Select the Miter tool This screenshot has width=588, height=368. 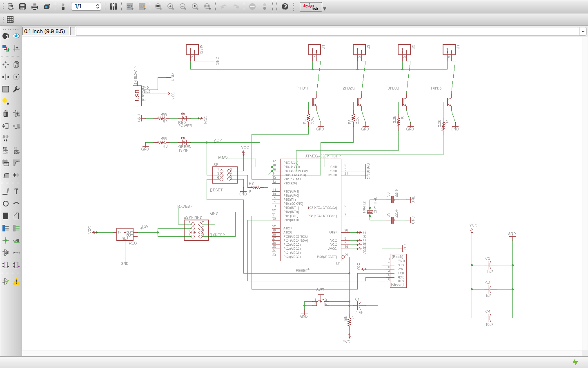pos(16,163)
